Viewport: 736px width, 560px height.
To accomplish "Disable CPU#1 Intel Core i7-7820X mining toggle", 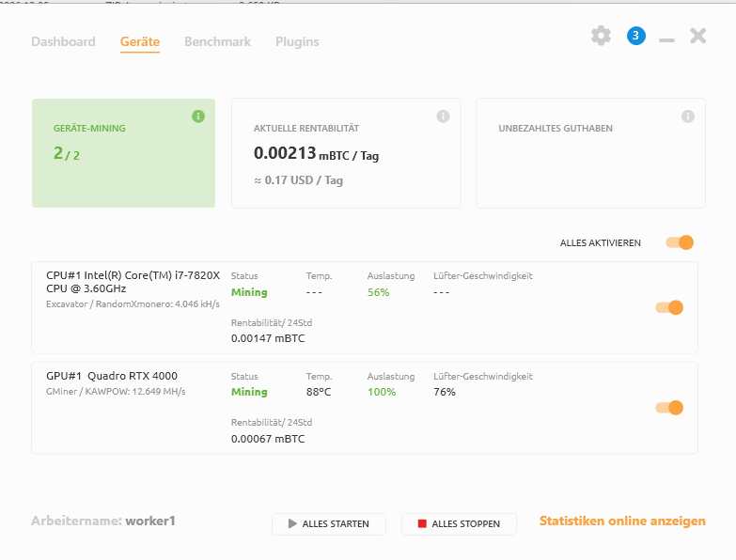I will coord(669,307).
